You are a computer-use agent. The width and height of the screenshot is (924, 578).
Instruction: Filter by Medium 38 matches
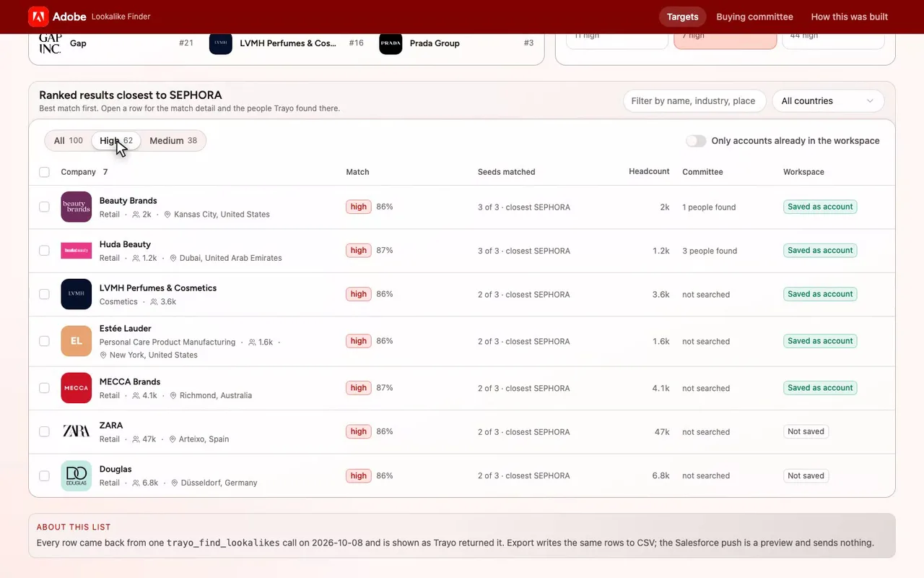click(173, 141)
